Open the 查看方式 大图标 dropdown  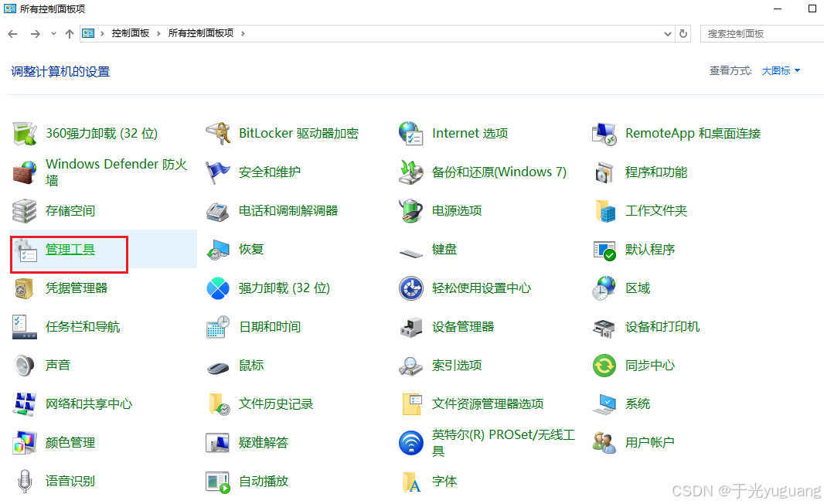[x=781, y=71]
